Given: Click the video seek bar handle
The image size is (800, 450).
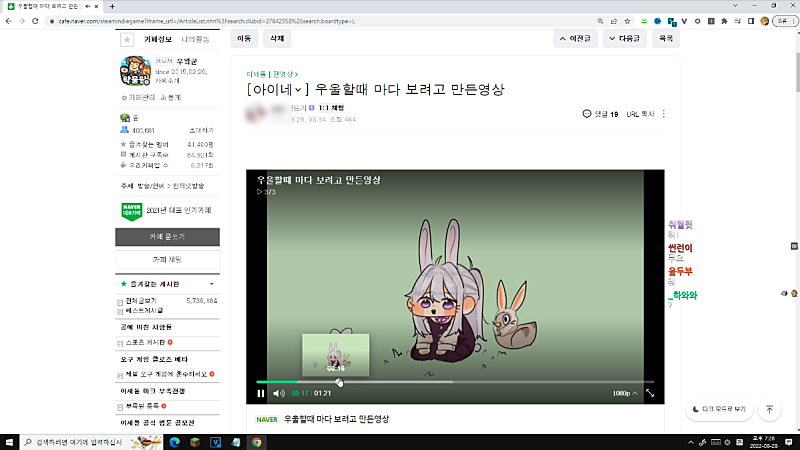Looking at the screenshot, I should coord(339,382).
